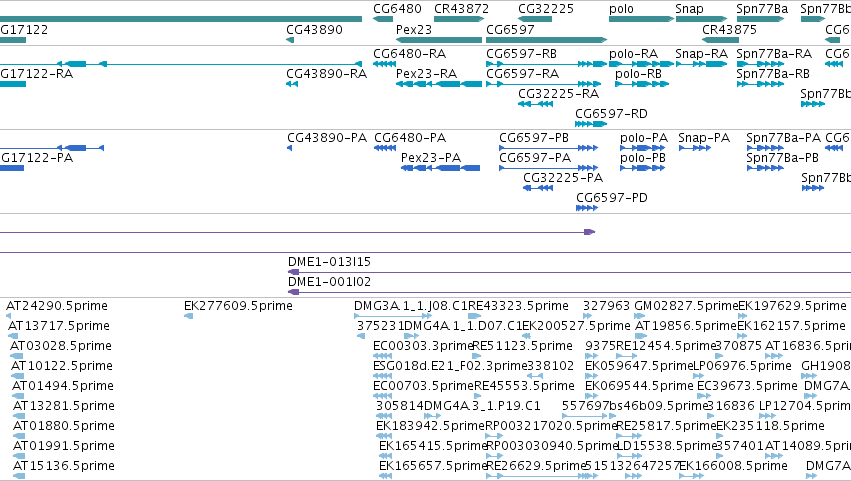Click the polo gene arrow glyph
The width and height of the screenshot is (851, 481).
pyautogui.click(x=642, y=19)
